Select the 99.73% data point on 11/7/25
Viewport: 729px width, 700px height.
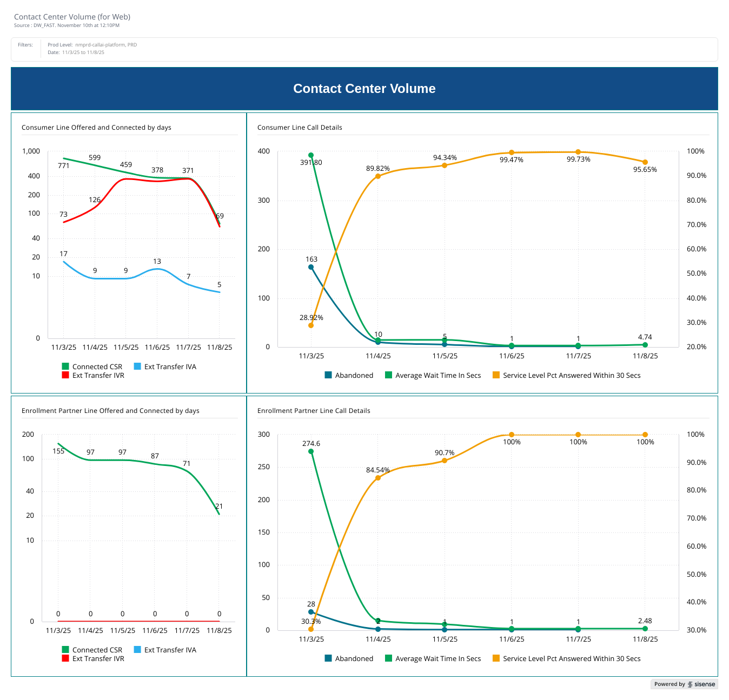pyautogui.click(x=578, y=152)
